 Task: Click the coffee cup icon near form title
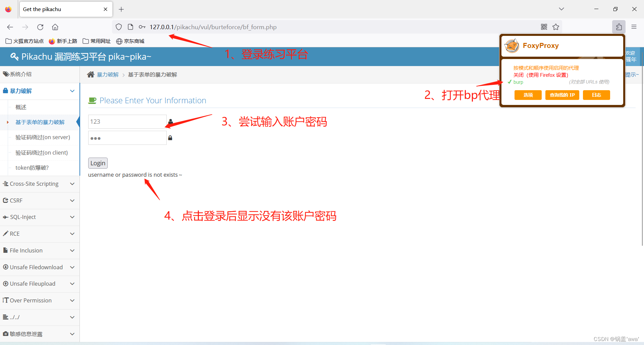pos(92,101)
